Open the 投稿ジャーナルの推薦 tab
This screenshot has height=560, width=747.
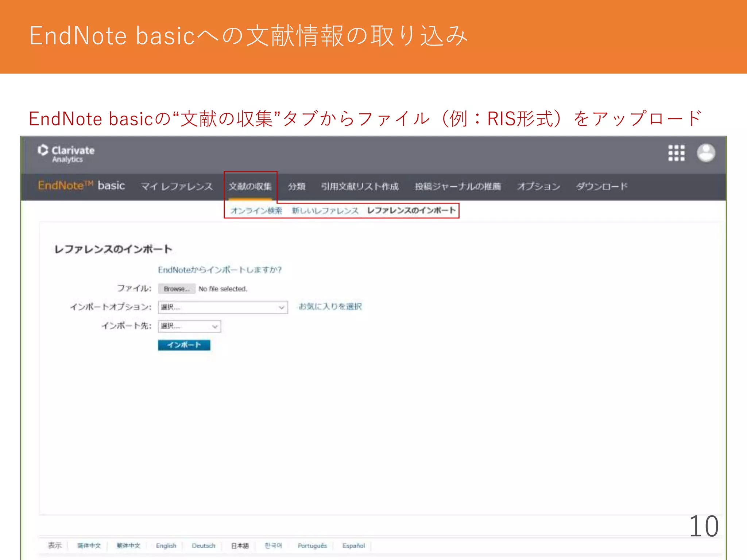coord(458,187)
